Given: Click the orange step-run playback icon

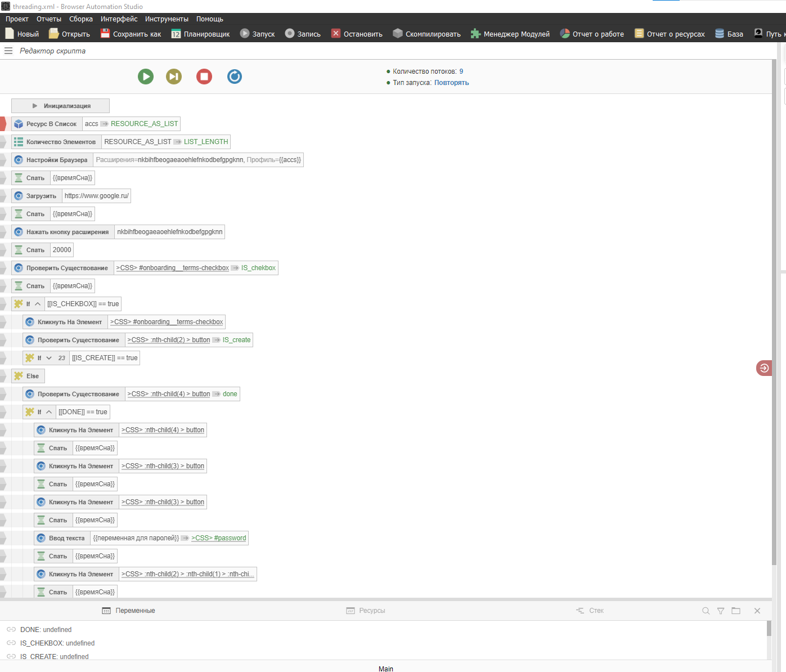Looking at the screenshot, I should [x=173, y=77].
